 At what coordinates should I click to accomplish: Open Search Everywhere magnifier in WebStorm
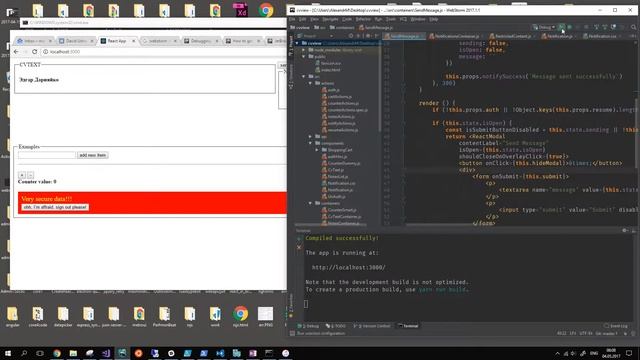coord(633,27)
